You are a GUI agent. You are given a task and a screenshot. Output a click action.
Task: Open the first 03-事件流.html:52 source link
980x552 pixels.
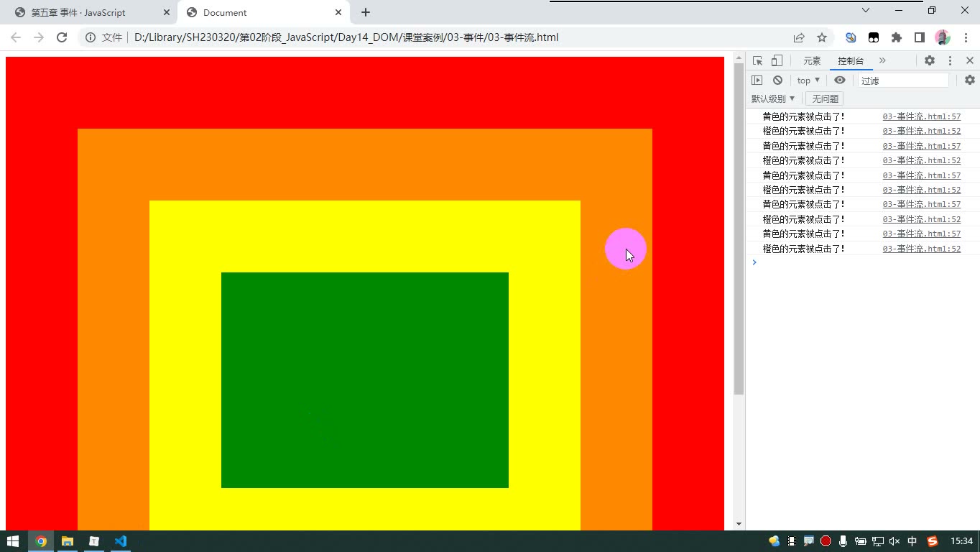tap(922, 131)
